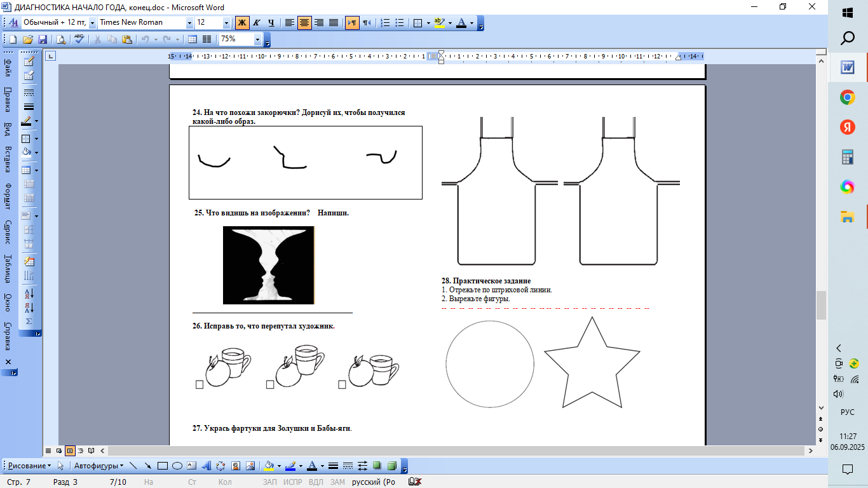Select the Rectangle tool in Drawing toolbar
The image size is (868, 488).
pos(163,466)
